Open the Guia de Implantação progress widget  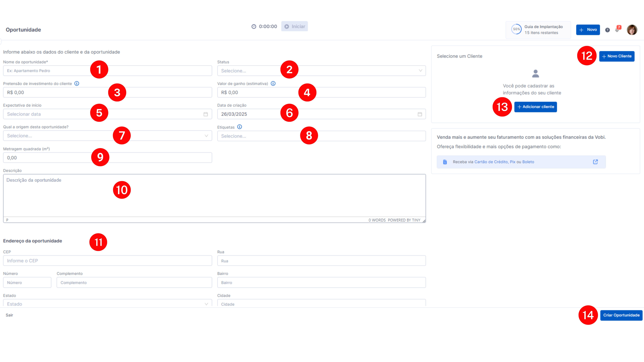(x=538, y=30)
